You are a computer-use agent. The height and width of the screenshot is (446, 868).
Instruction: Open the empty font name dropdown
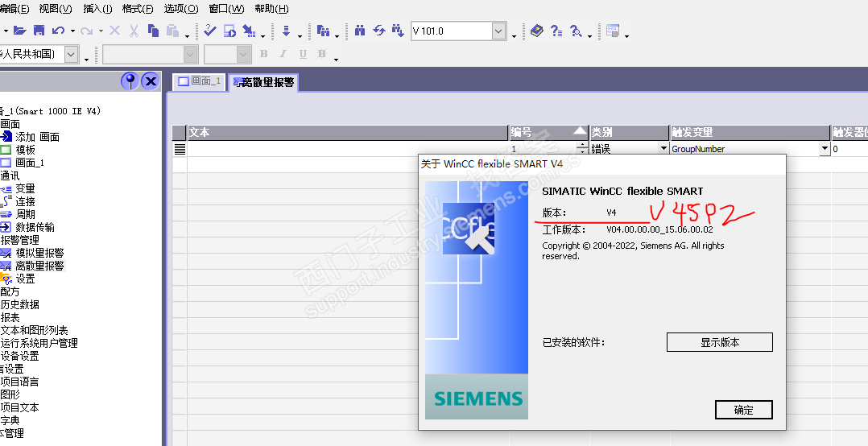pyautogui.click(x=190, y=54)
